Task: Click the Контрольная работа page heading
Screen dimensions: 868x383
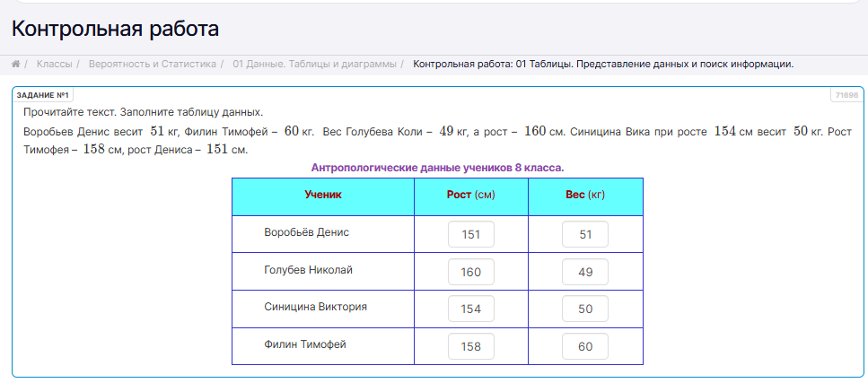Action: pos(115,29)
